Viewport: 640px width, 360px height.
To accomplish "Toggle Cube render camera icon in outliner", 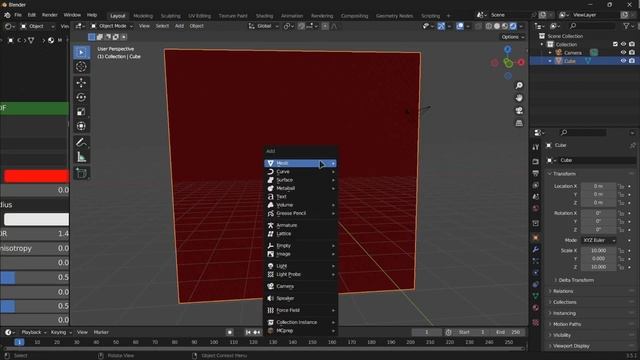I will (x=632, y=61).
